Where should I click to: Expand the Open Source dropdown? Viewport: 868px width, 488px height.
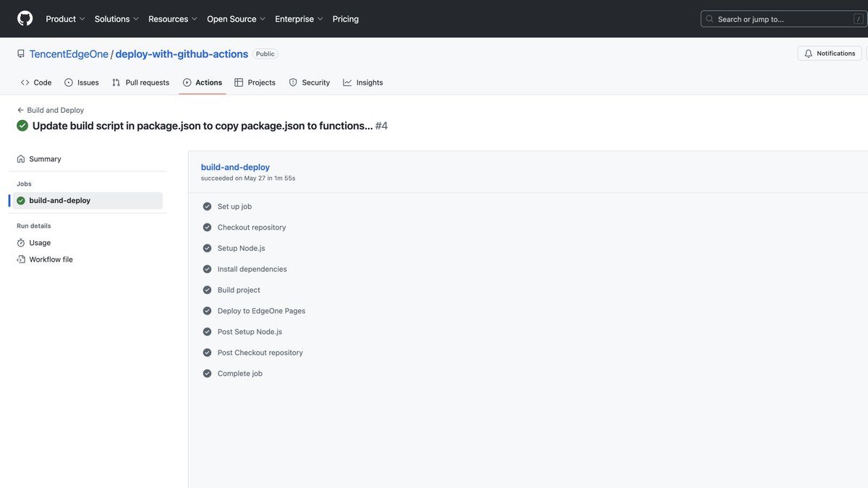[236, 19]
